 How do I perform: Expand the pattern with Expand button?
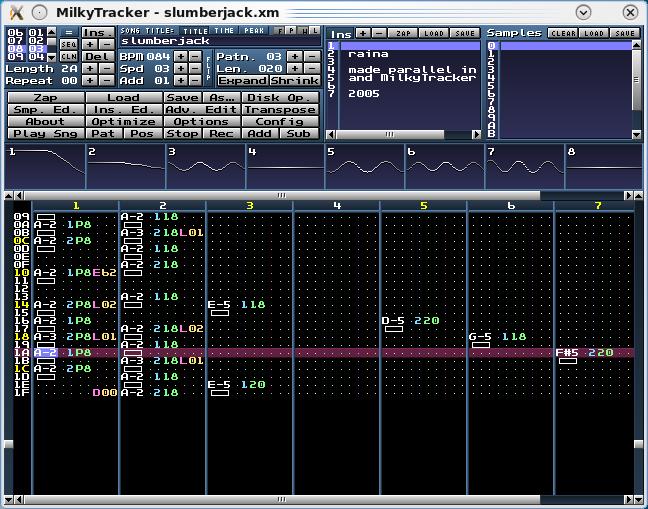[x=242, y=80]
